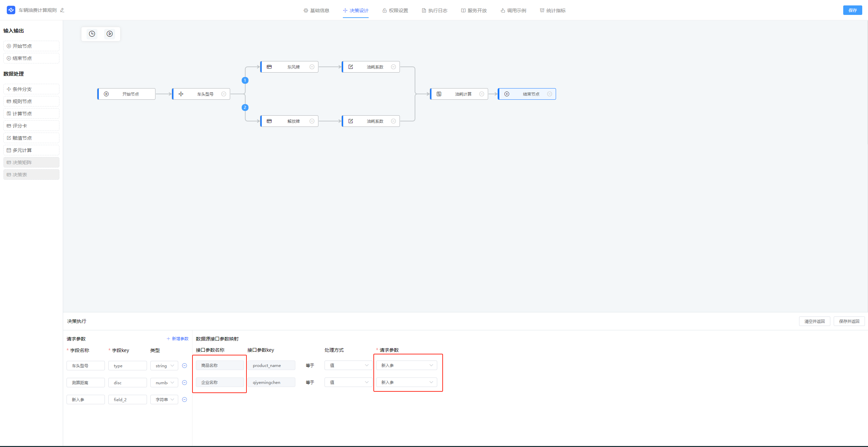Click the 测算距离 field name input
This screenshot has width=868, height=447.
(86, 383)
